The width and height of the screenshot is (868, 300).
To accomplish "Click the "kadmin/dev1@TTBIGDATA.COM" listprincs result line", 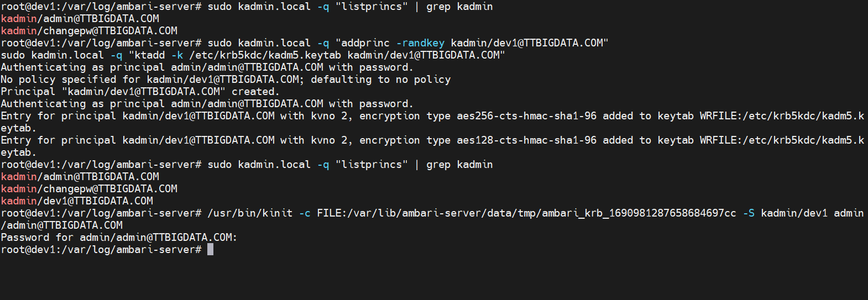I will [77, 201].
